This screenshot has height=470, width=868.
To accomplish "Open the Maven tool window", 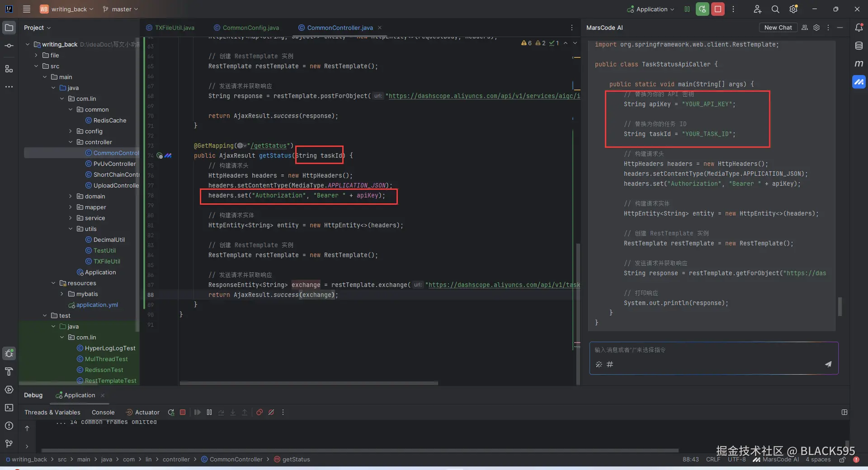I will click(x=859, y=64).
